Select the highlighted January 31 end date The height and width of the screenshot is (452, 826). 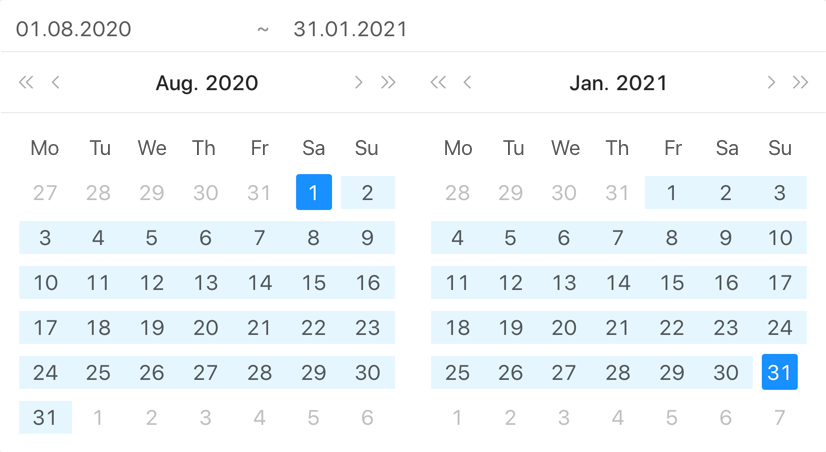click(x=780, y=372)
